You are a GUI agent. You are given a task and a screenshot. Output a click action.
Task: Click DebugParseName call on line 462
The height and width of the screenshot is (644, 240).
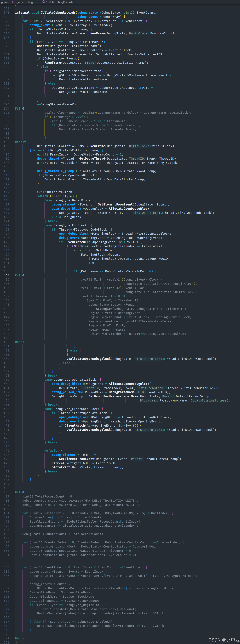[122, 392]
